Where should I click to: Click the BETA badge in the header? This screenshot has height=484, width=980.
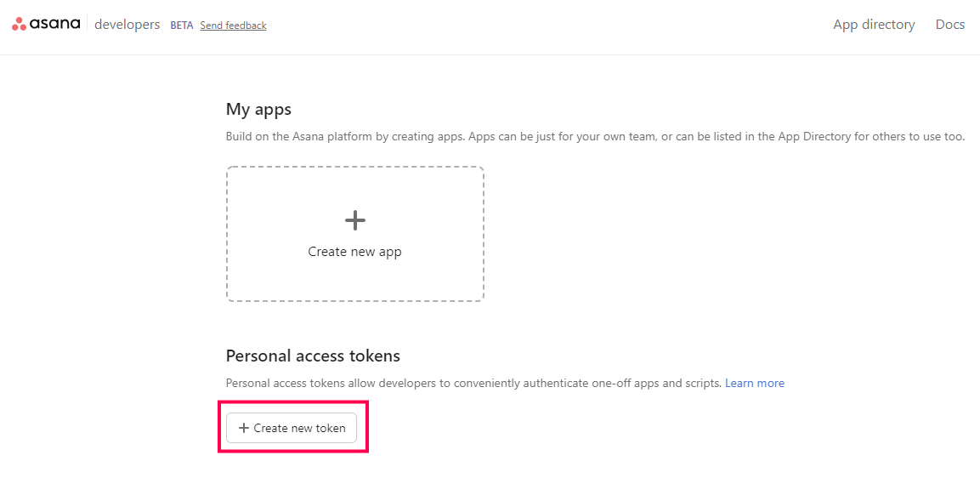click(x=182, y=26)
